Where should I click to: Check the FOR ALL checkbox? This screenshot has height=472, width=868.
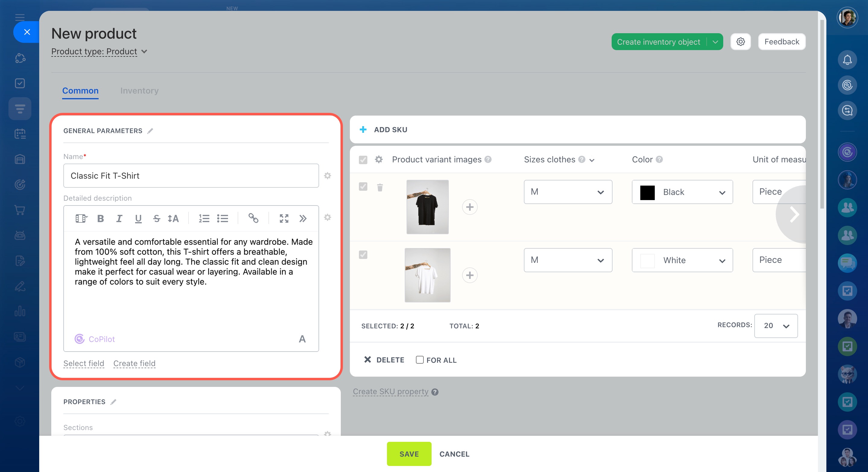tap(420, 360)
